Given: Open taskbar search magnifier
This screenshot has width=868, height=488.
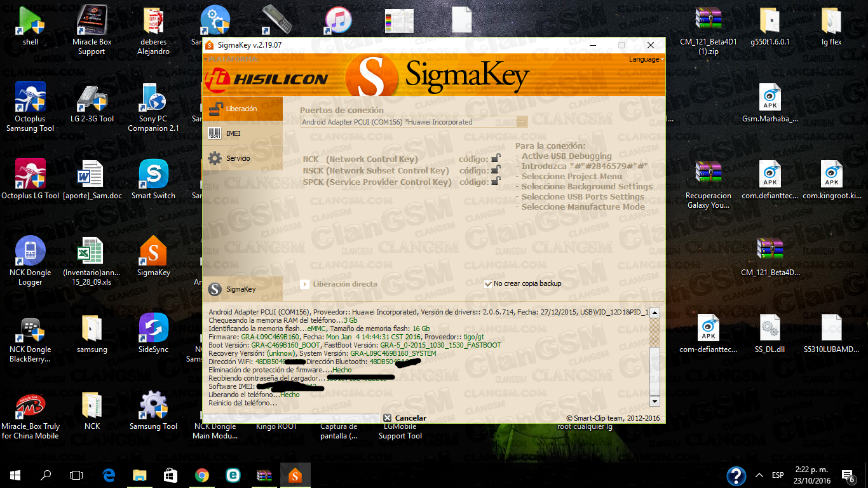Looking at the screenshot, I should pos(46,475).
